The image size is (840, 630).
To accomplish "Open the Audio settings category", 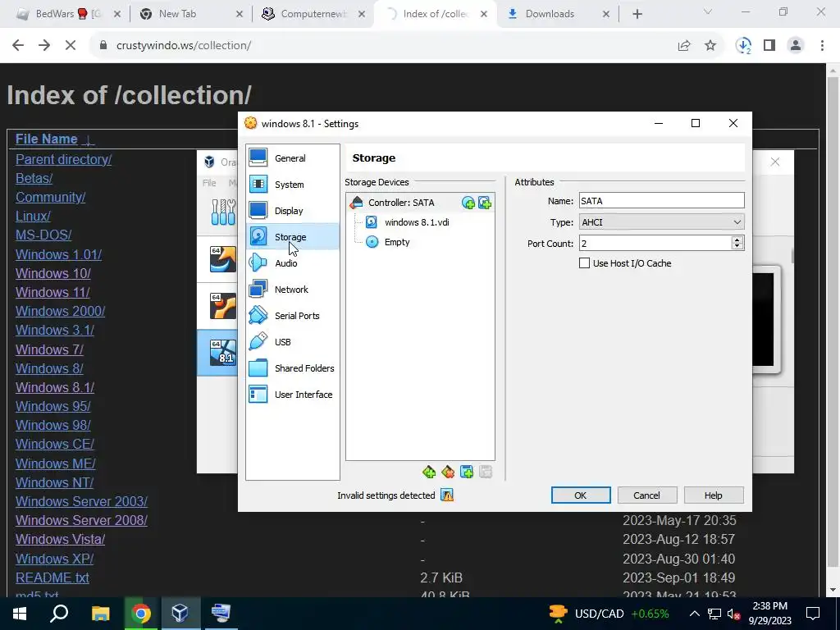I will (293, 263).
